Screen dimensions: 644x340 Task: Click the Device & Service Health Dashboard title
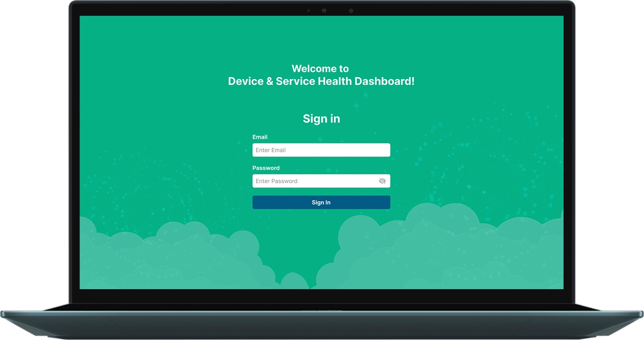pyautogui.click(x=321, y=81)
